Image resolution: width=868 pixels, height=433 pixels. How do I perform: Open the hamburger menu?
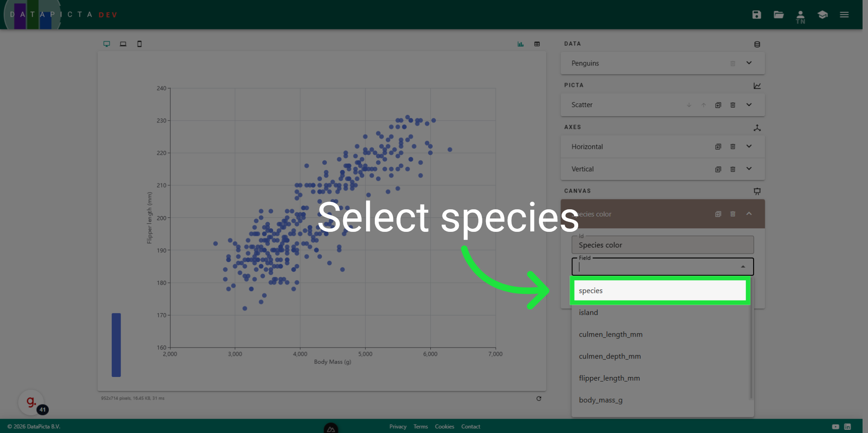coord(844,14)
